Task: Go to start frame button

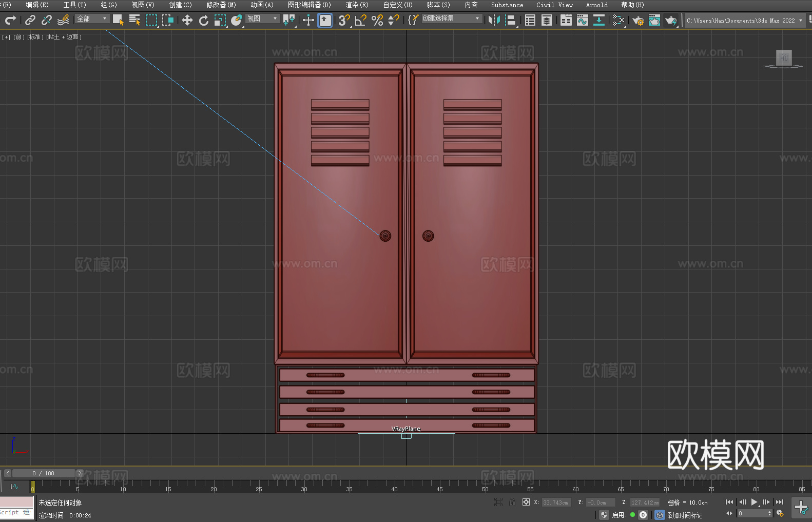Action: 729,502
